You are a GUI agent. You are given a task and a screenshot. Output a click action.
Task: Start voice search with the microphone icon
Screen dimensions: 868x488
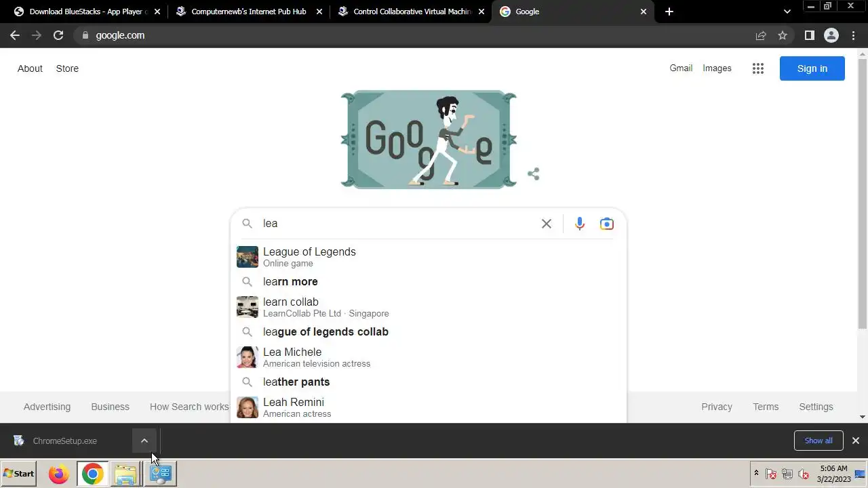[580, 224]
